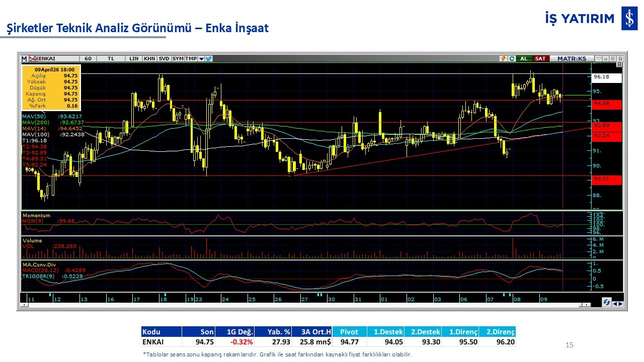Select the SYM toolbar item
644x362 pixels.
coord(178,58)
